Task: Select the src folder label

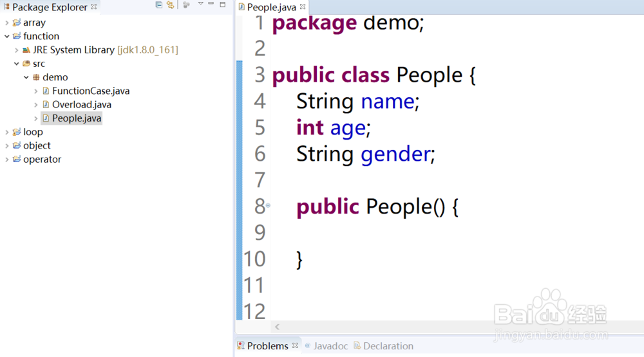Action: (39, 64)
